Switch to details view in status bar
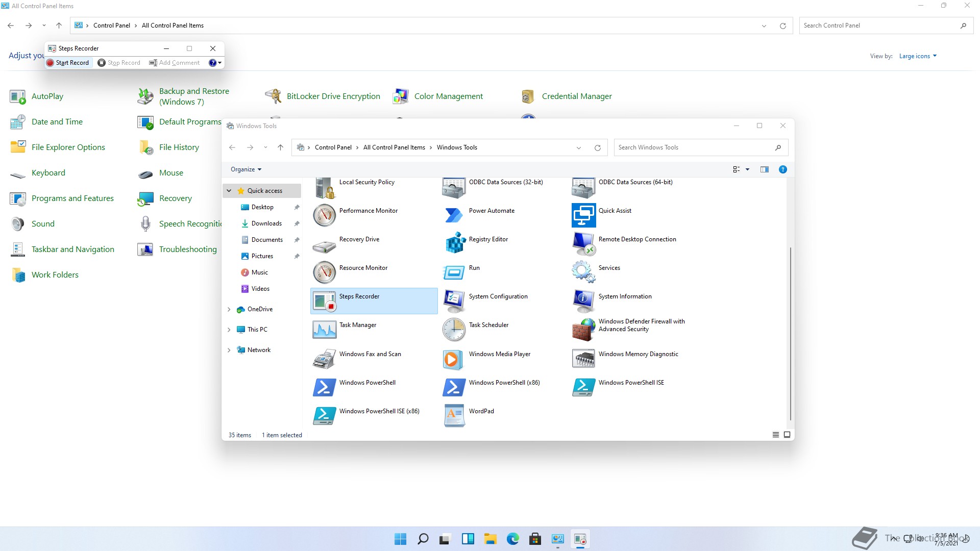The image size is (980, 551). (776, 435)
